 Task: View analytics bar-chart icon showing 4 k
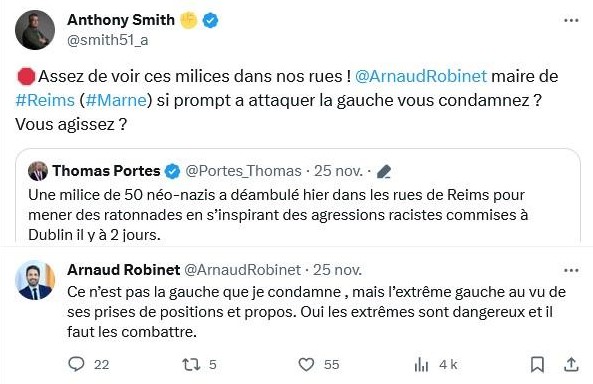pos(421,365)
